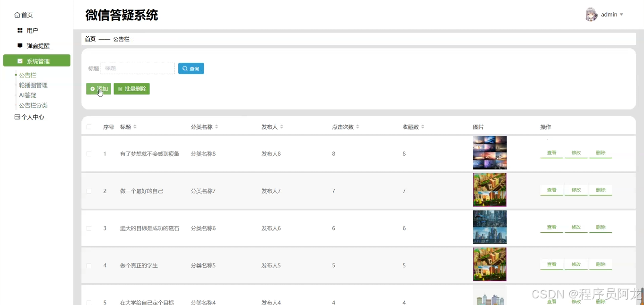Click the title 有了梦想就不会感到疲惫
This screenshot has height=305, width=644.
[149, 154]
